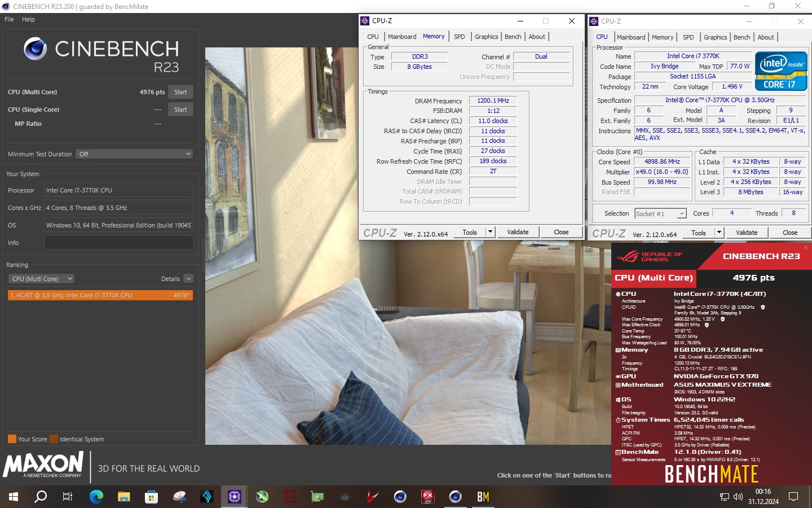The height and width of the screenshot is (508, 812).
Task: Open the Ranking CPU (Multi Core) dropdown
Action: [41, 279]
